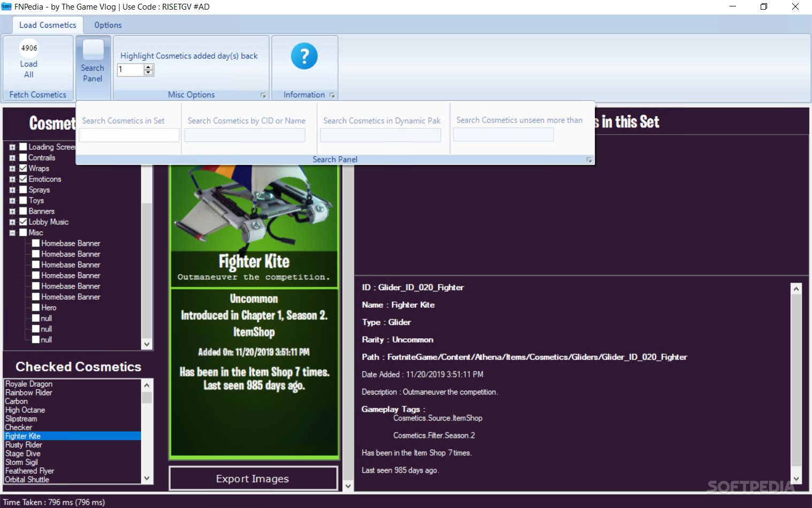The image size is (812, 508).
Task: Uncheck the Emoticons checkbox
Action: pos(23,179)
